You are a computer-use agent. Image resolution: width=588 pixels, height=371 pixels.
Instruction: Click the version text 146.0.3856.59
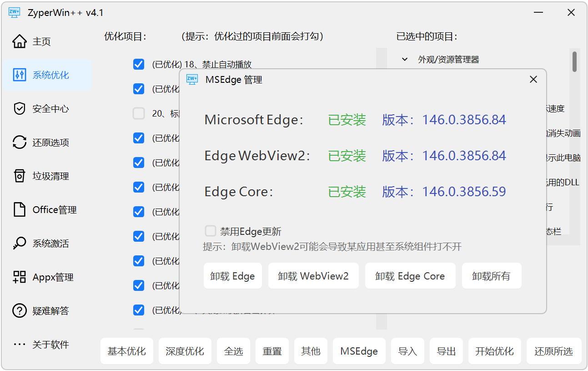coord(464,192)
